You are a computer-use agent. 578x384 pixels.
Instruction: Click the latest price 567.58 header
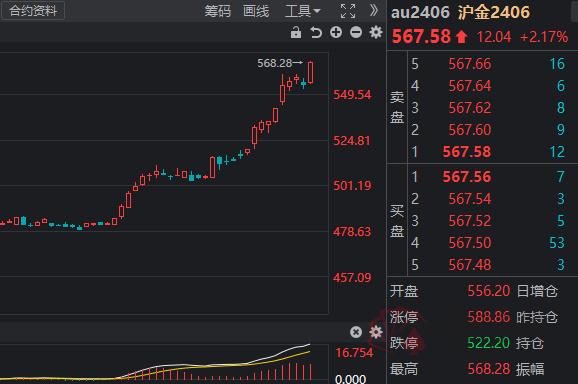pos(421,36)
